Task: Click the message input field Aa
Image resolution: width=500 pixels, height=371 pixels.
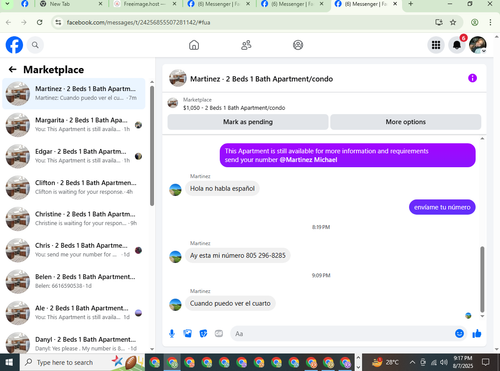Action: click(343, 333)
